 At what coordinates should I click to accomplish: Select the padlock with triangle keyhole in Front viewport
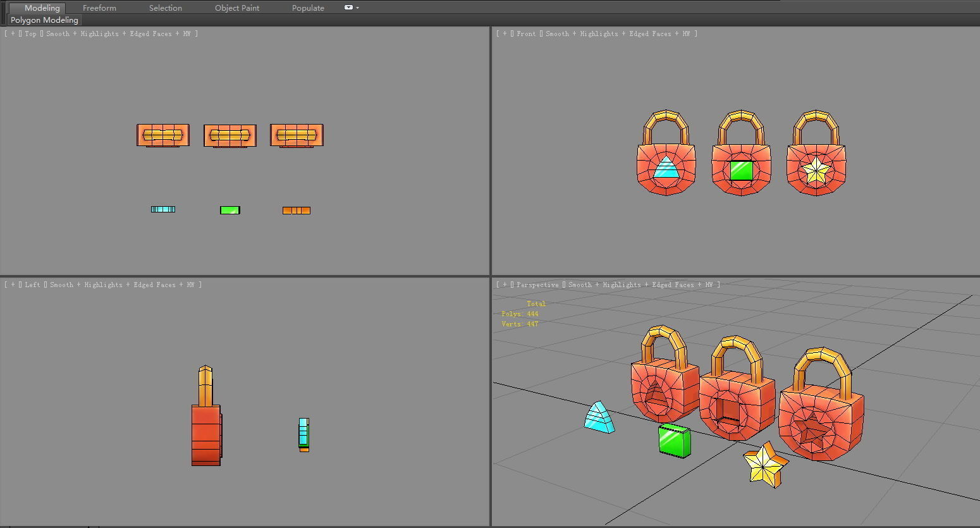[666, 168]
